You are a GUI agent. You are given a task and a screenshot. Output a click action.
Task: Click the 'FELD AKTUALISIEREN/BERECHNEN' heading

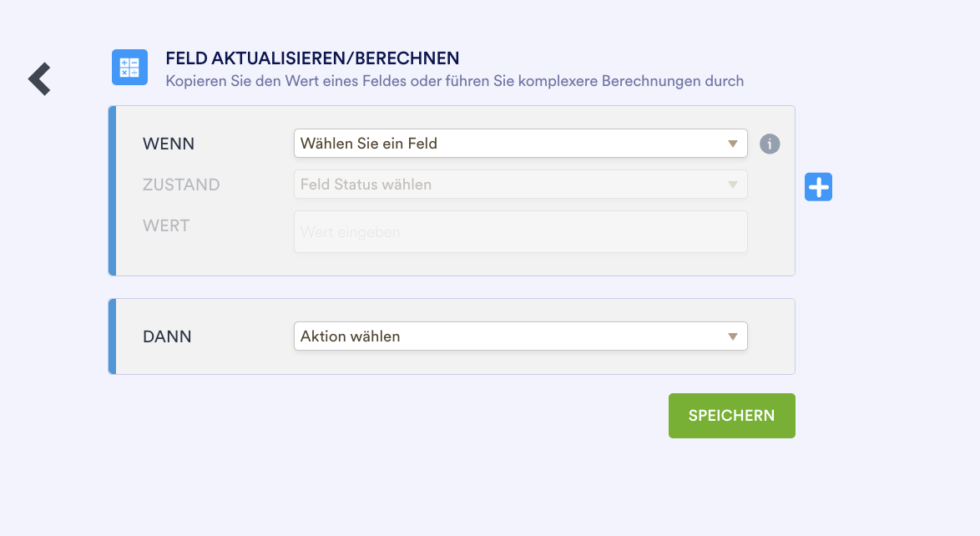312,58
